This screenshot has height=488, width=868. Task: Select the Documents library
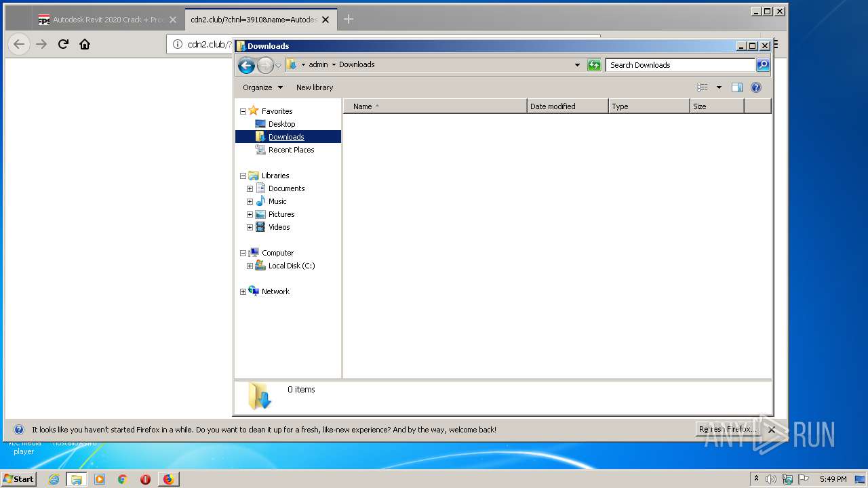click(x=286, y=188)
